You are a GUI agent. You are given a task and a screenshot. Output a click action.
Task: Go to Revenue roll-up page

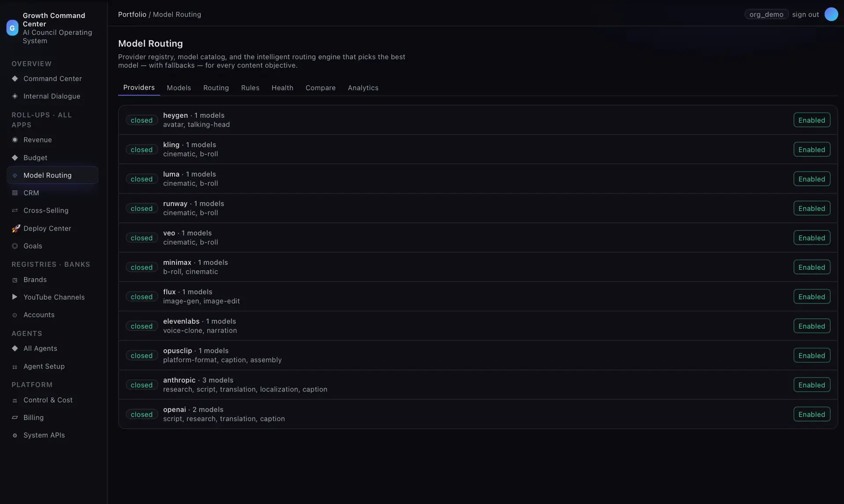click(52, 140)
